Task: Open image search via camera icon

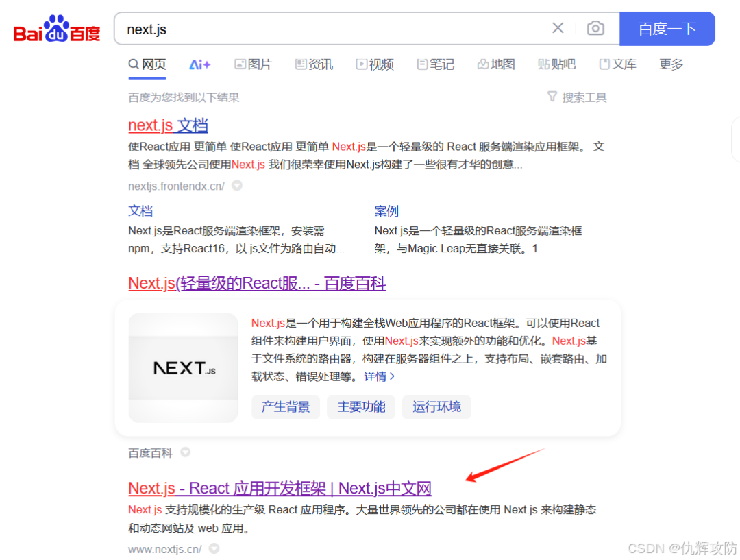Action: pos(595,28)
